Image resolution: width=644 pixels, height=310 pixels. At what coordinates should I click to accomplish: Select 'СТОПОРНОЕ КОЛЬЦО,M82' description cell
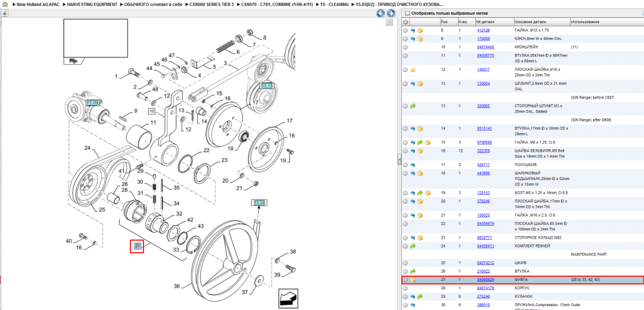[x=537, y=237]
